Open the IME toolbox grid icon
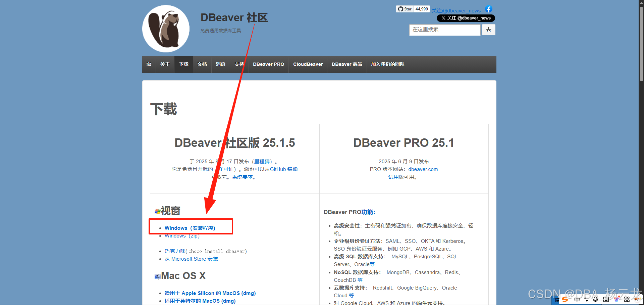Viewport: 644px width, 305px height. point(627,299)
